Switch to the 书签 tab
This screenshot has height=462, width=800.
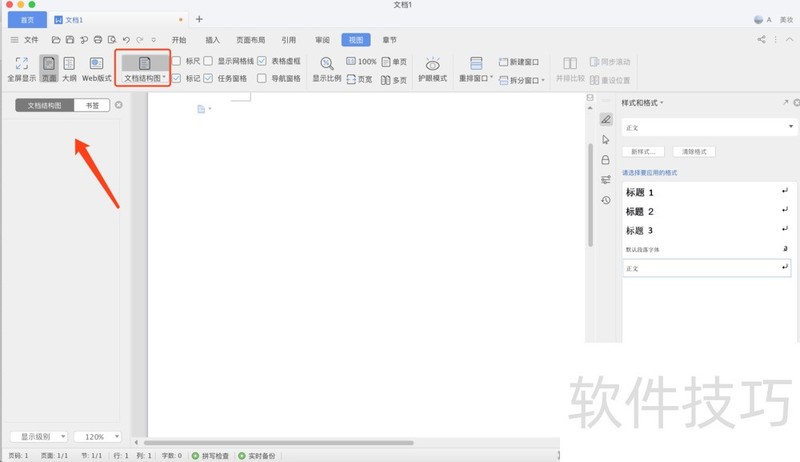click(91, 104)
